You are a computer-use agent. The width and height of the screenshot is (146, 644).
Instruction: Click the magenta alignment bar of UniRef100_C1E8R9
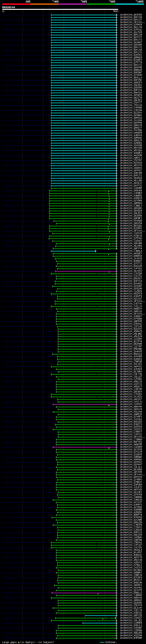[85, 447]
